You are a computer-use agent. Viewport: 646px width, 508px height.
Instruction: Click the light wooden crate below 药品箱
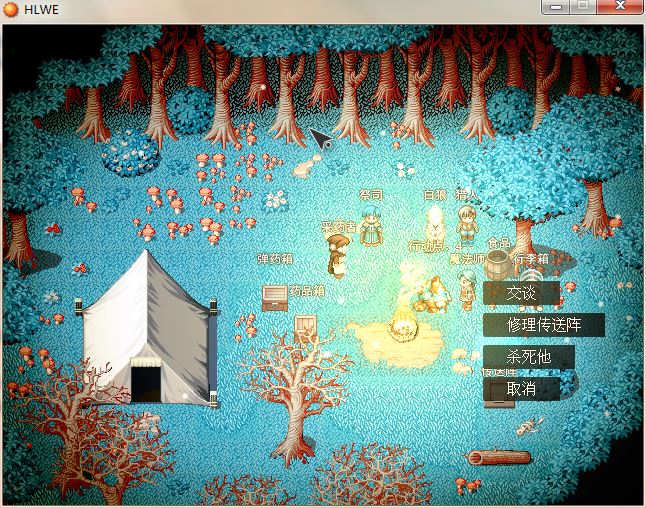coord(306,328)
